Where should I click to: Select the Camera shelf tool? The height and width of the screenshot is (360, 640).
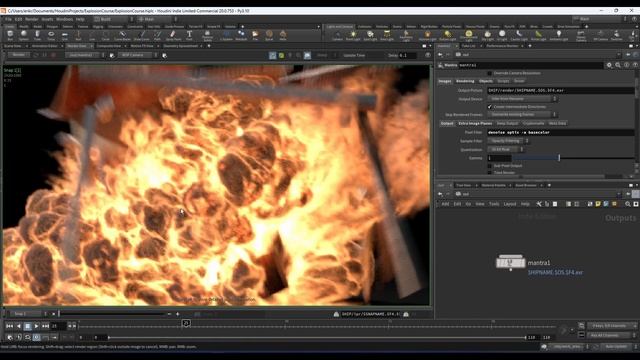(x=337, y=36)
